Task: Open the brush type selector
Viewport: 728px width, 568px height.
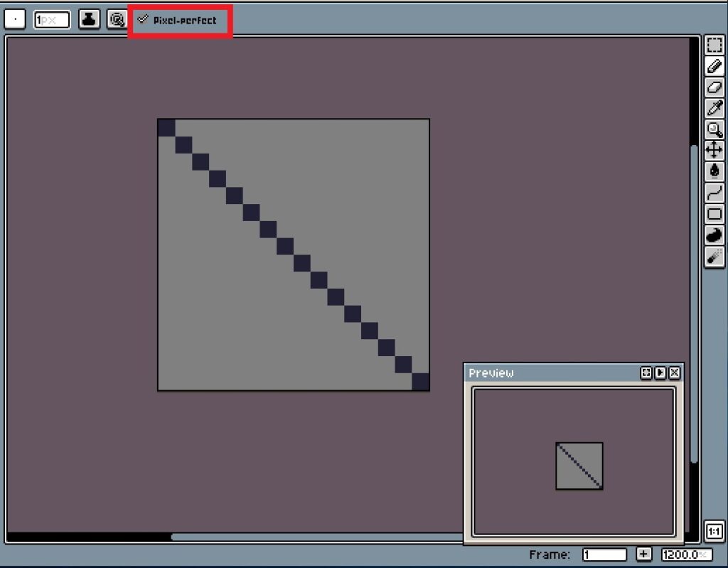Action: coord(15,19)
